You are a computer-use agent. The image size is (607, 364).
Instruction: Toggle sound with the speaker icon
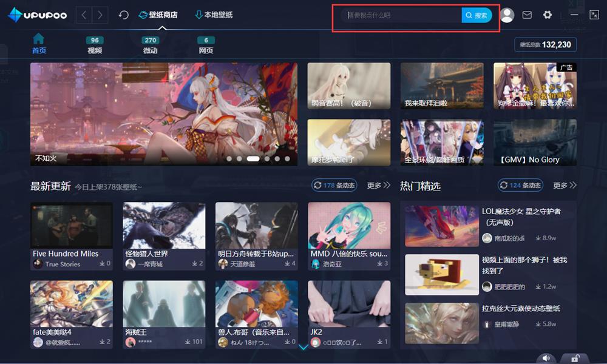[546, 358]
